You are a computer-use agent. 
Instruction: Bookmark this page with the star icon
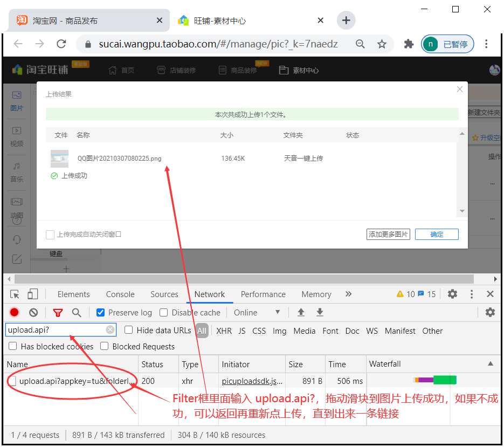tap(382, 44)
